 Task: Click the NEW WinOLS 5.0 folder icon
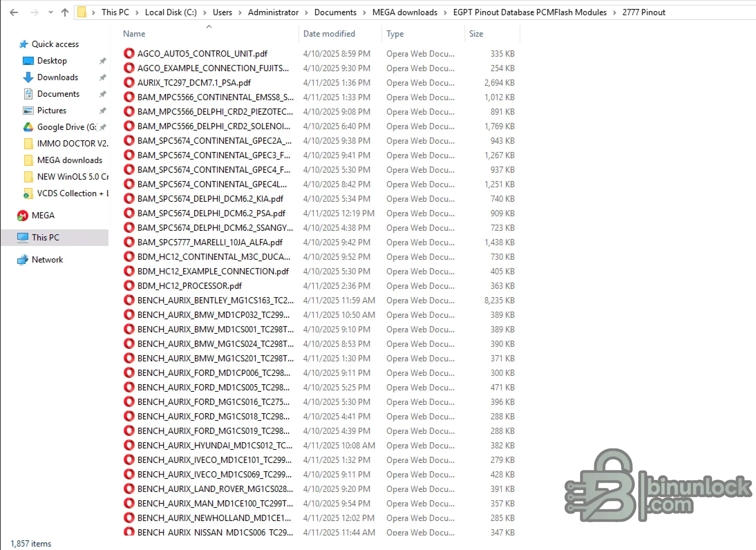(x=28, y=177)
